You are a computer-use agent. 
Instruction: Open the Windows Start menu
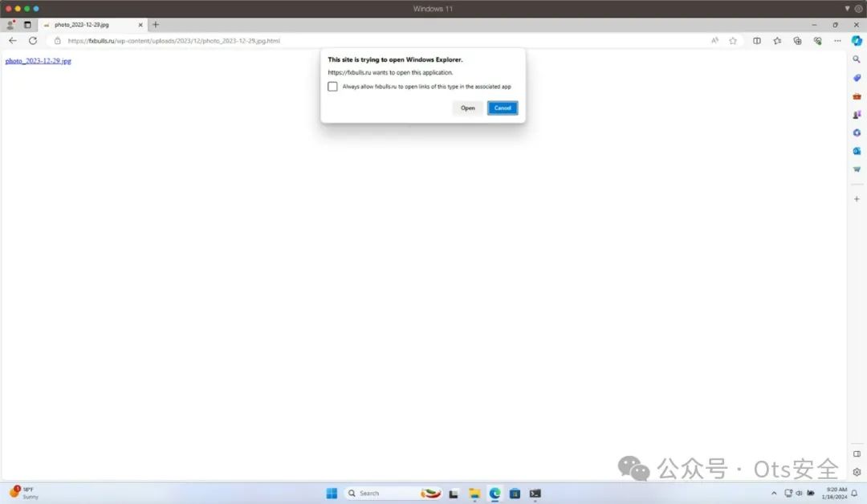click(x=332, y=494)
